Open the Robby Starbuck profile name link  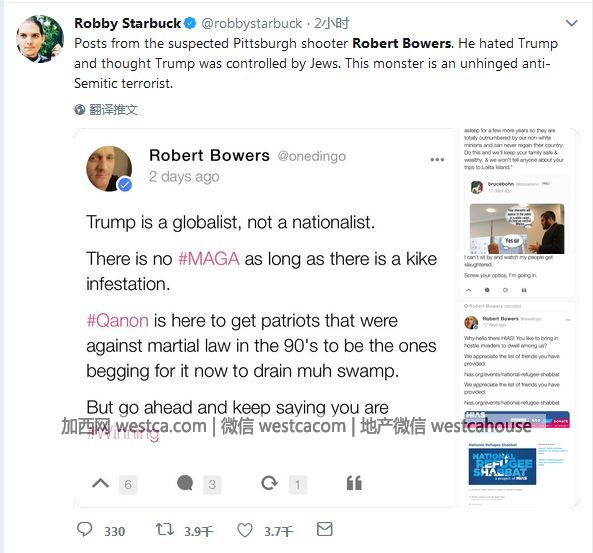pyautogui.click(x=127, y=23)
